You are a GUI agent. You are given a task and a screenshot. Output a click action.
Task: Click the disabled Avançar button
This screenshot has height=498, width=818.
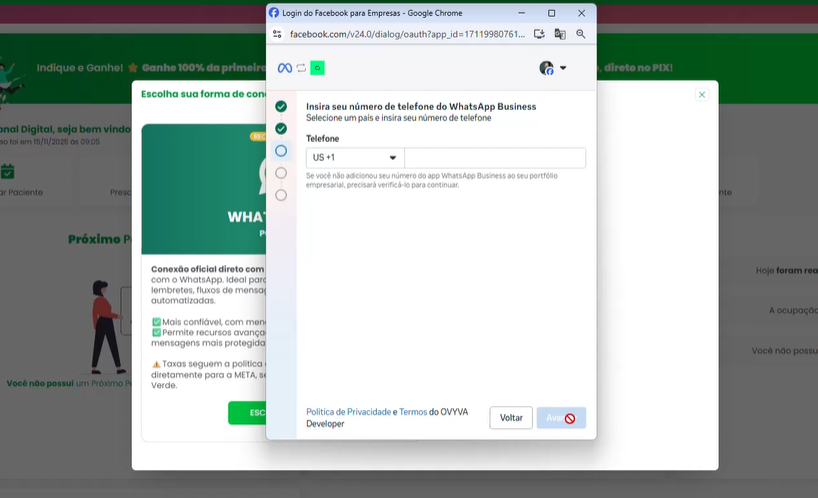tap(561, 418)
